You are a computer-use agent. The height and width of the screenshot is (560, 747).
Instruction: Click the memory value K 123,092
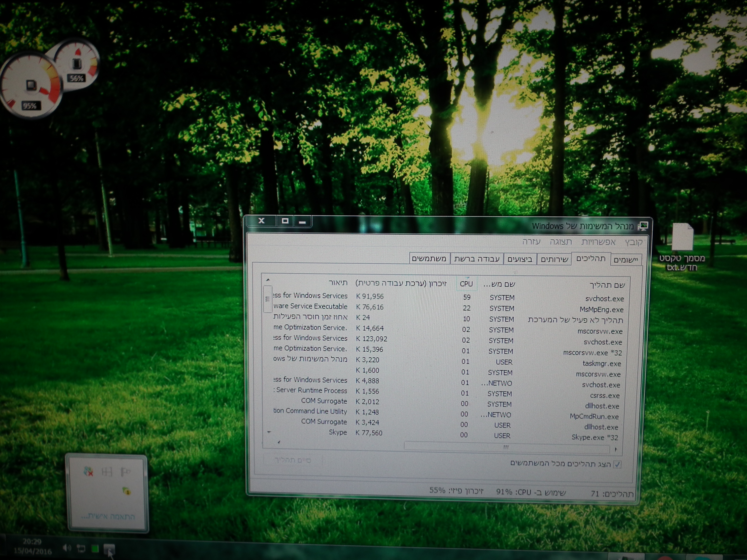pyautogui.click(x=371, y=339)
